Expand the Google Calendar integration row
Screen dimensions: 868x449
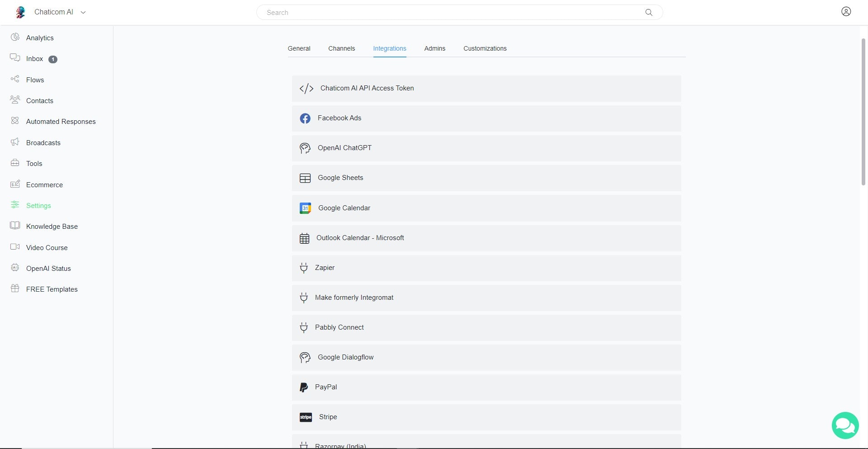486,208
